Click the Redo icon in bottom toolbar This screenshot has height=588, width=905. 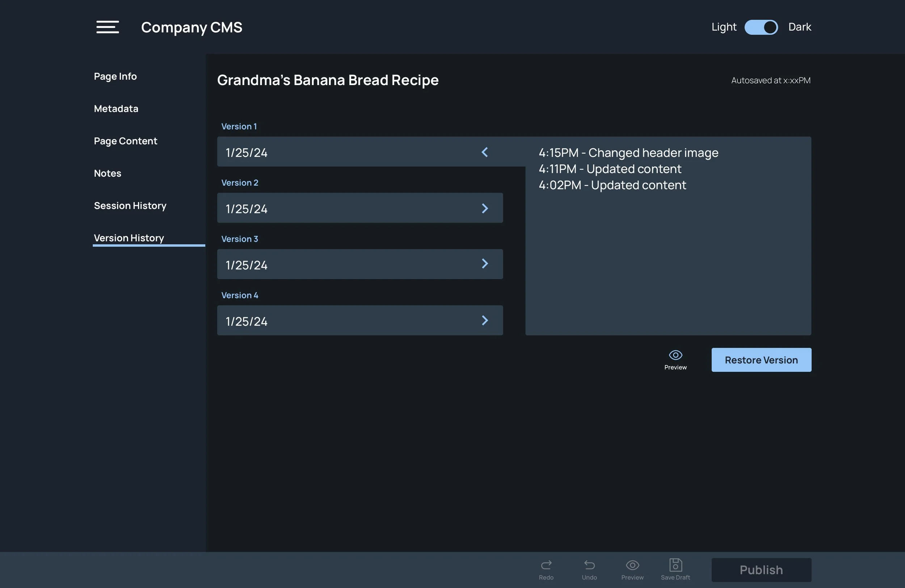pyautogui.click(x=546, y=565)
